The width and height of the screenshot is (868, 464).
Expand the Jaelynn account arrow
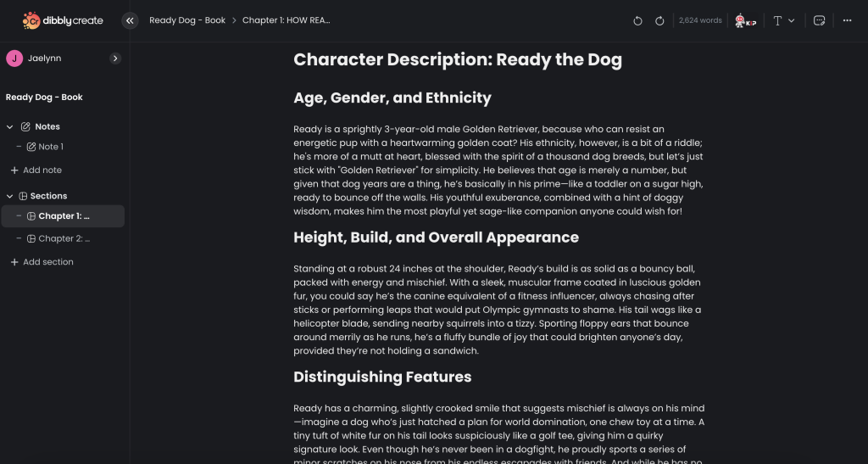[x=115, y=59]
